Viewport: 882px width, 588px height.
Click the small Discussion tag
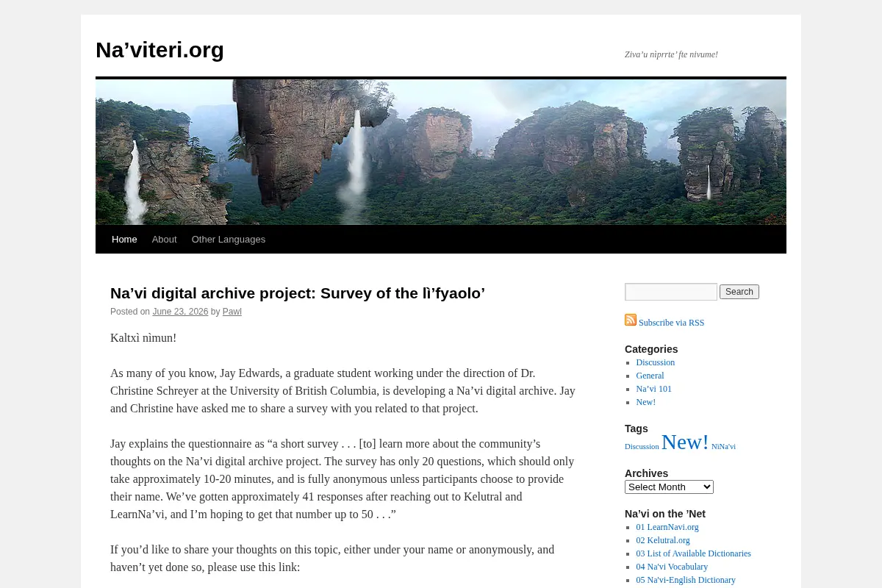click(x=642, y=446)
